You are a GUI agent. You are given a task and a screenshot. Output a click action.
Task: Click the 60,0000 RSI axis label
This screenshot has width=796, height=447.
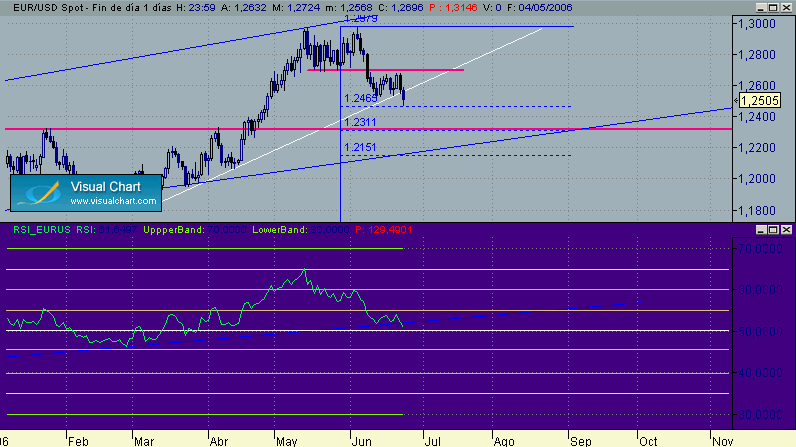coord(760,290)
